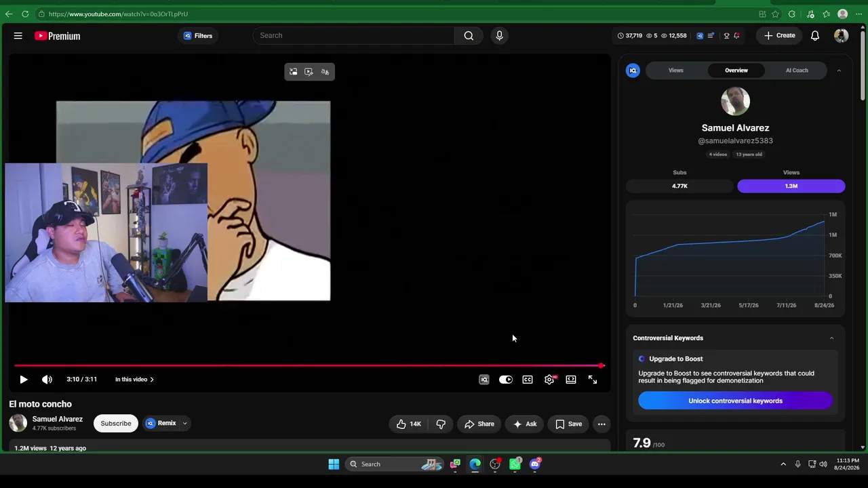
Task: Enter full screen mode
Action: tap(593, 380)
